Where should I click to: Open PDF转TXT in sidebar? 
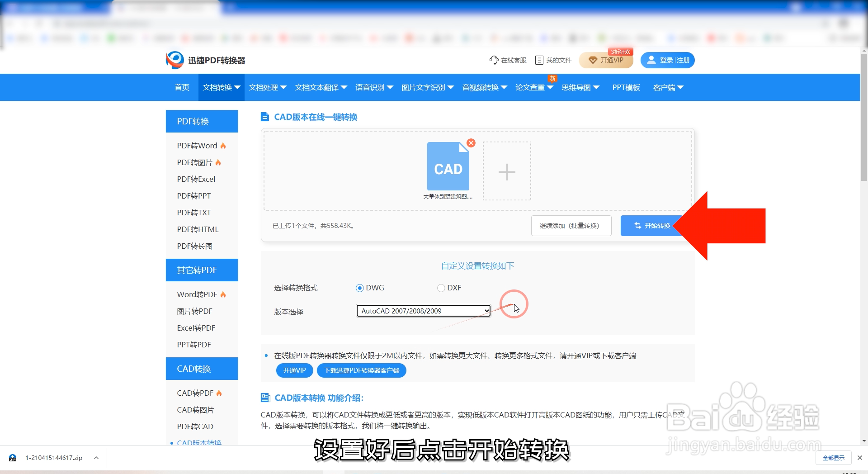click(194, 213)
